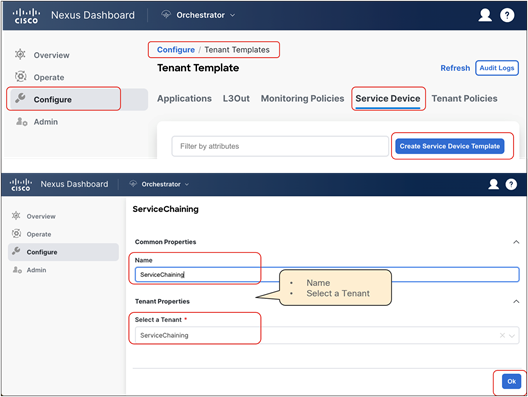Image resolution: width=528 pixels, height=397 pixels.
Task: Click the Name input field containing ServiceChaining
Action: 327,274
